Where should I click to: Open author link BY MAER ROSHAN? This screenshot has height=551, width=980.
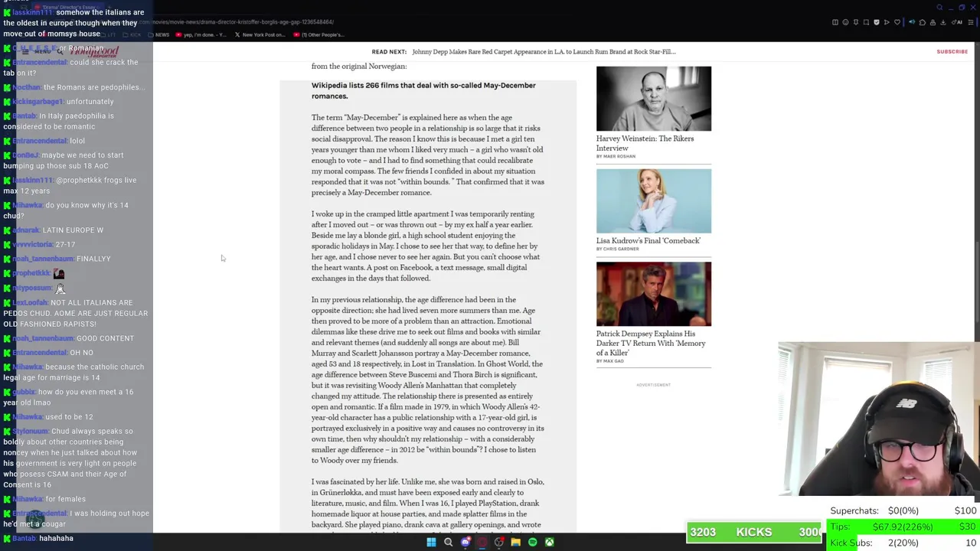pyautogui.click(x=616, y=156)
